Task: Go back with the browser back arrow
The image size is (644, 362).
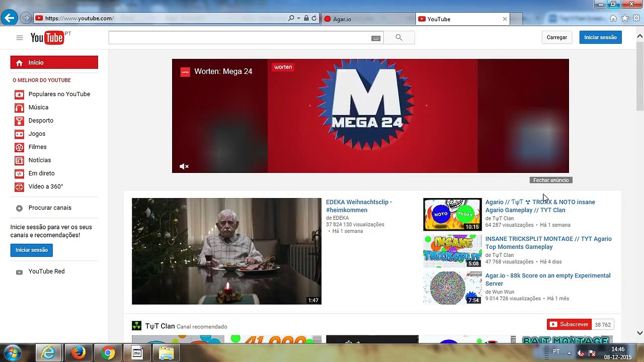Action: pyautogui.click(x=9, y=18)
